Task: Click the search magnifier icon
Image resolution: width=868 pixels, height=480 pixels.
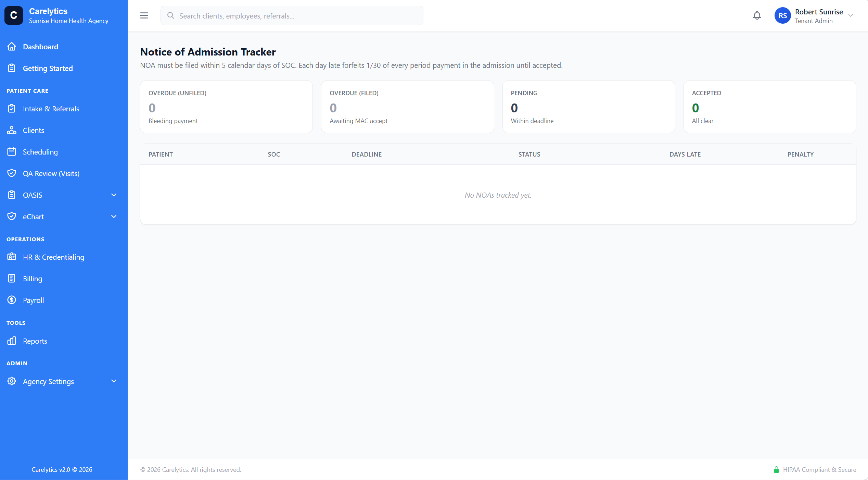Action: tap(170, 15)
